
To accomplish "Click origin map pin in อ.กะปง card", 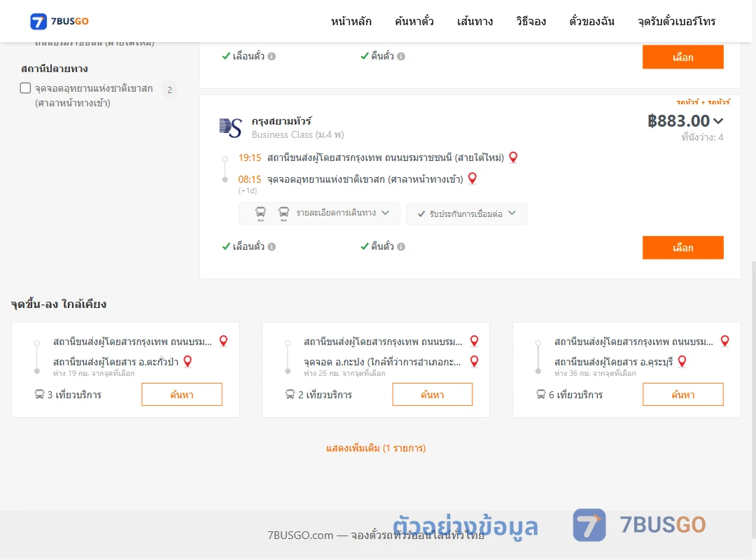I will click(x=475, y=341).
